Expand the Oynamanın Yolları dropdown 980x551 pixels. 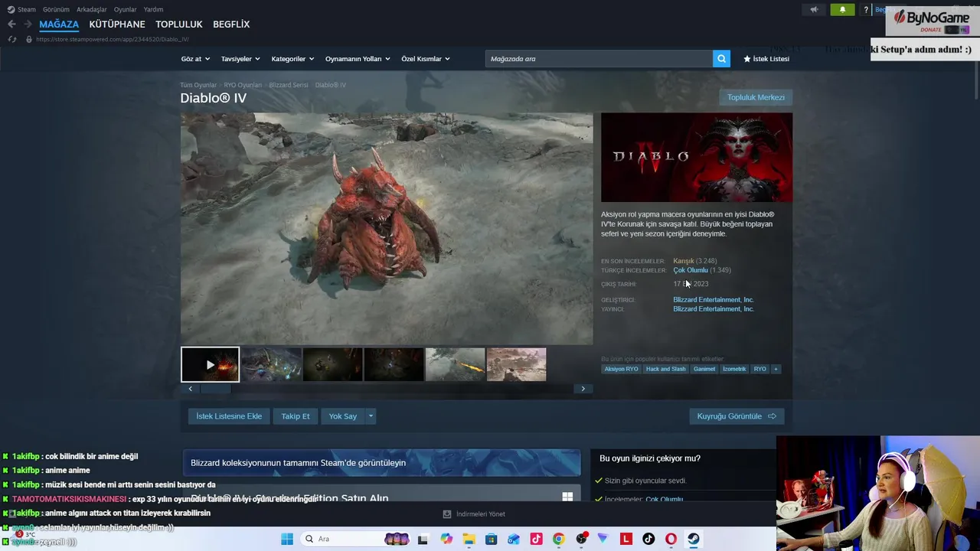coord(358,59)
